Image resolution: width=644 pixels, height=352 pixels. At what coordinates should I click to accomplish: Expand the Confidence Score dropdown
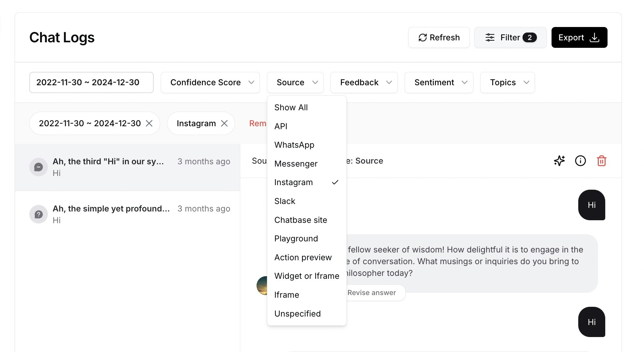[210, 82]
